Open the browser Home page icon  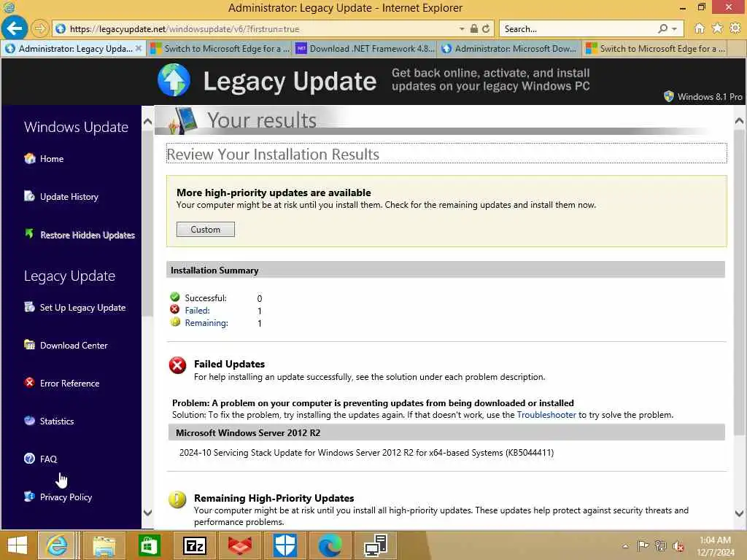(699, 28)
